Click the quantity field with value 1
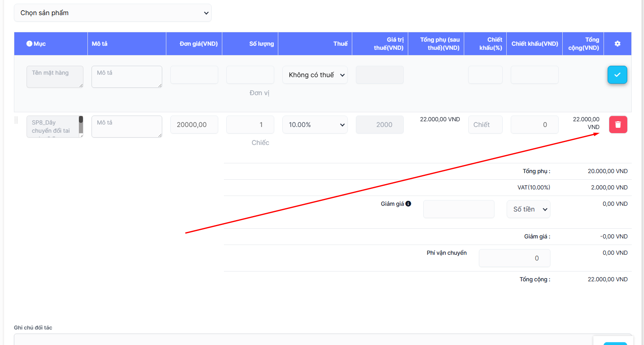The width and height of the screenshot is (644, 345). [x=250, y=125]
